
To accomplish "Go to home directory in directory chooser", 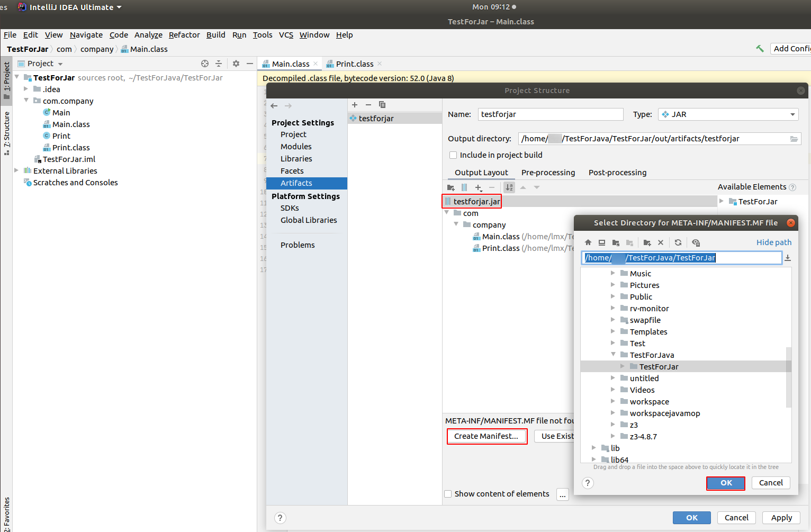I will click(x=588, y=242).
